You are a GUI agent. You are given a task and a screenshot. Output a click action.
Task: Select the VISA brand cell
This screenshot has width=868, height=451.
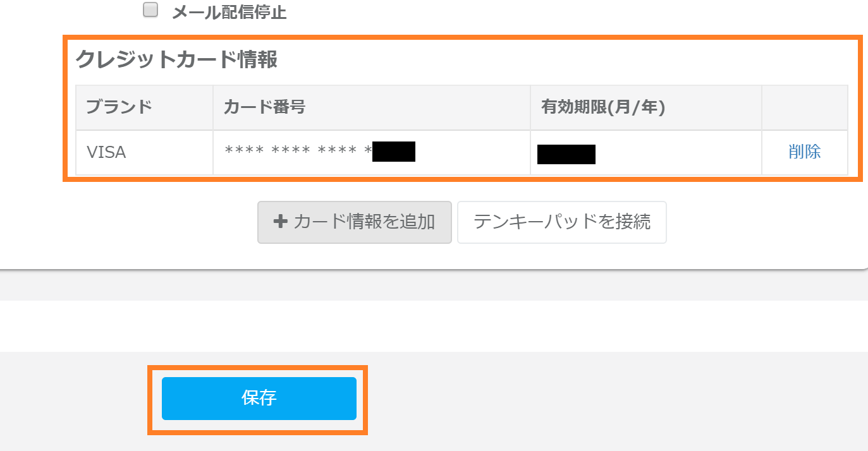(x=106, y=152)
